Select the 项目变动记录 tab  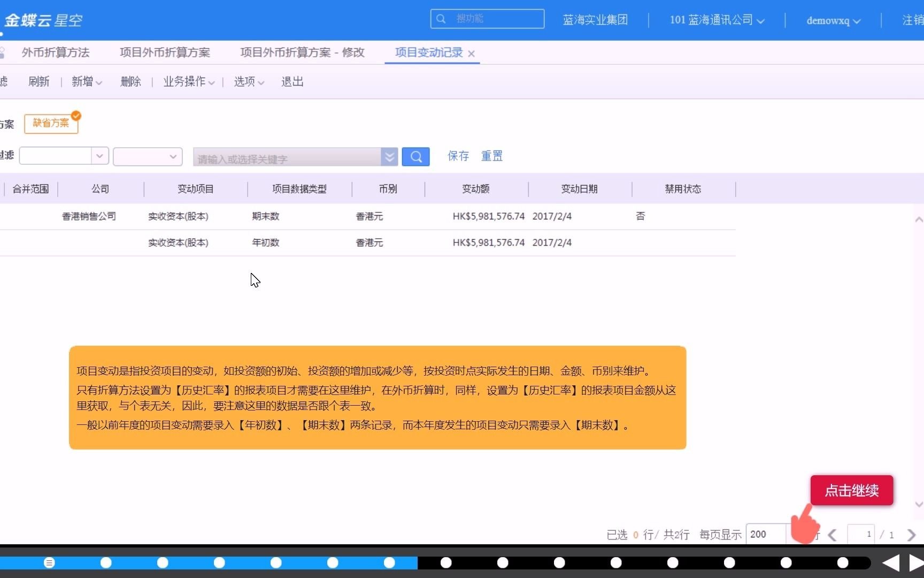(x=429, y=52)
